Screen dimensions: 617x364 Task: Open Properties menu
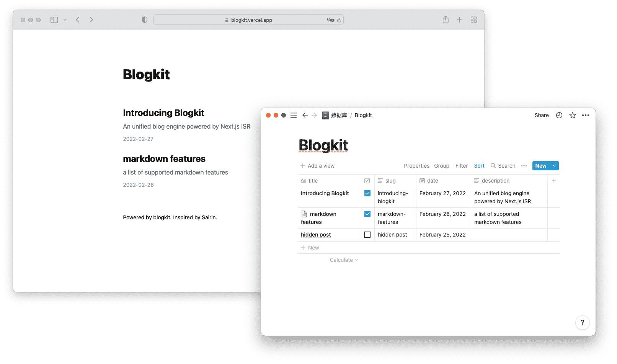(x=416, y=166)
